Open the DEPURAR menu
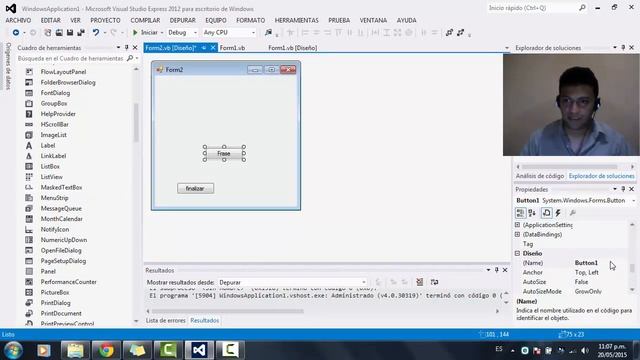Image resolution: width=640 pixels, height=360 pixels. click(x=182, y=20)
